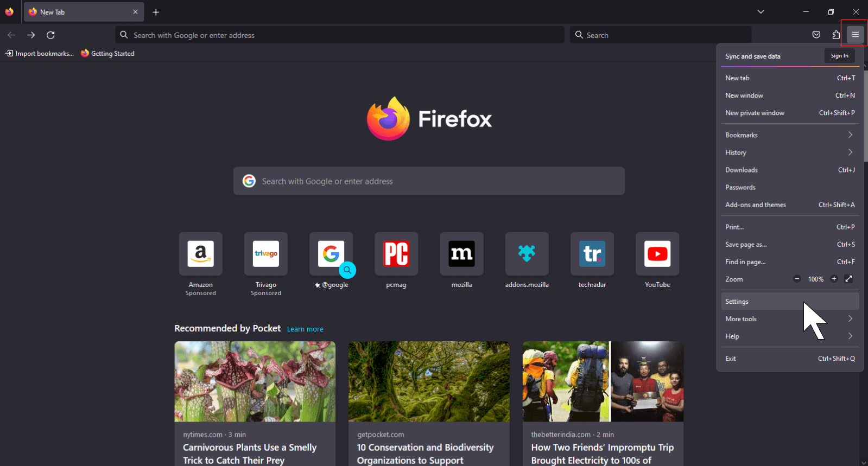Choose Find in page... in menu
This screenshot has width=868, height=466.
(790, 261)
